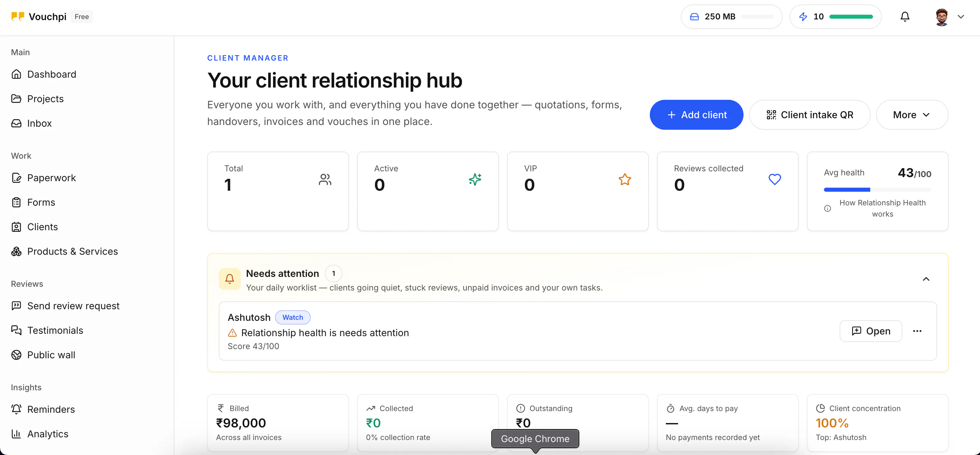Click the Billed ₹98,000 value
This screenshot has height=455, width=980.
click(x=241, y=423)
